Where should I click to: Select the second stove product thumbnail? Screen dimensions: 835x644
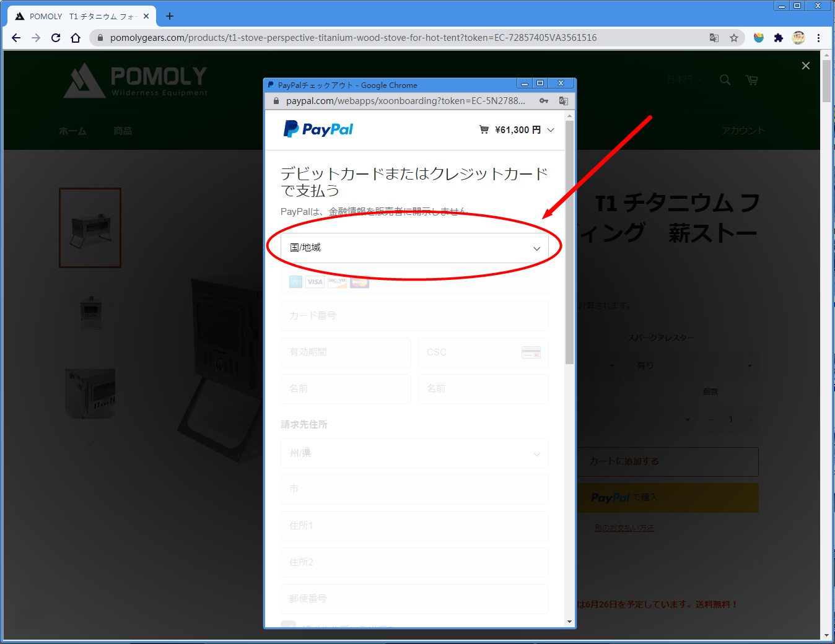tap(91, 312)
